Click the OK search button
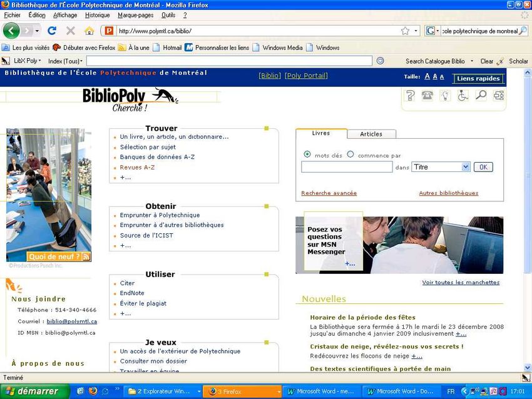The width and height of the screenshot is (532, 399). 483,167
